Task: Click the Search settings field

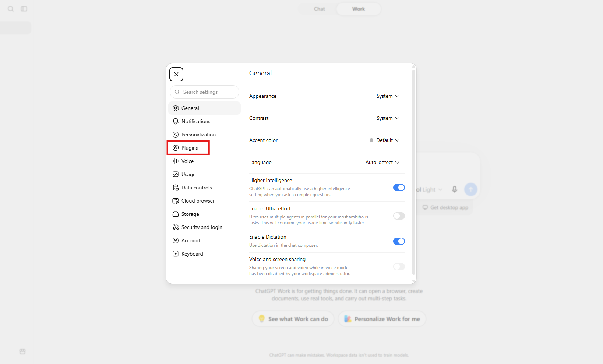Action: point(204,92)
